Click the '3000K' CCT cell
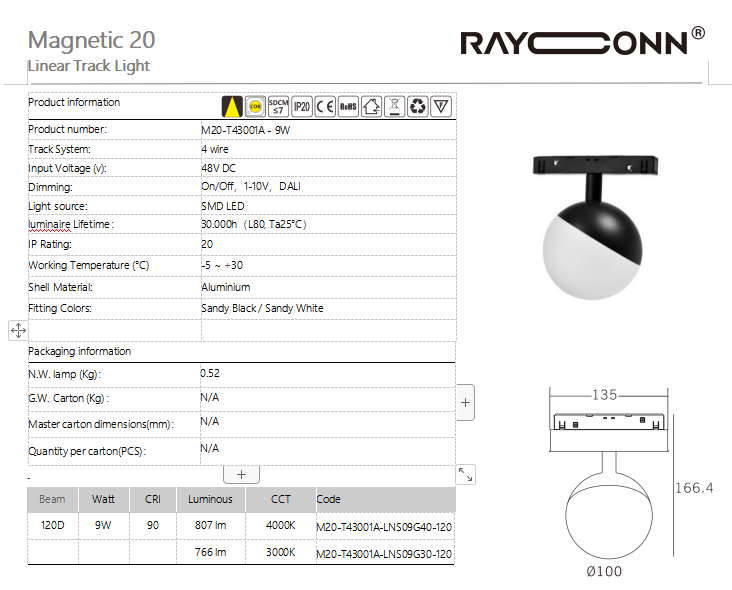 pyautogui.click(x=281, y=552)
